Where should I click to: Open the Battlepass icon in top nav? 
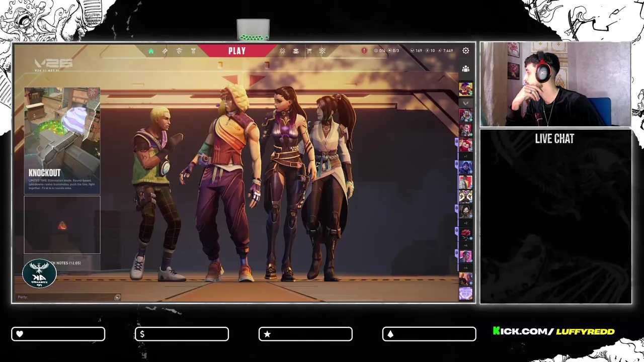165,51
